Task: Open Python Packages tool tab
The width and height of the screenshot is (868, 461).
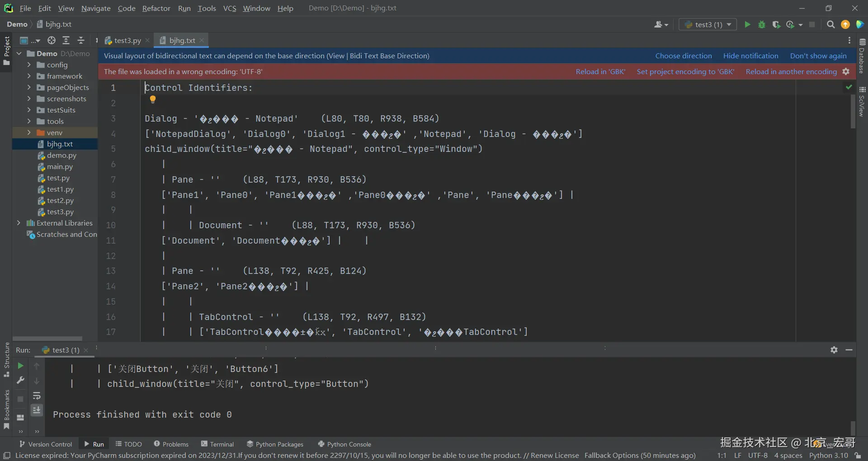Action: click(x=275, y=444)
